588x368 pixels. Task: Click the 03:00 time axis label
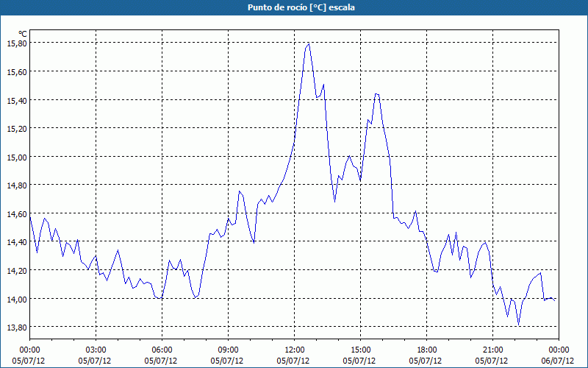96,350
